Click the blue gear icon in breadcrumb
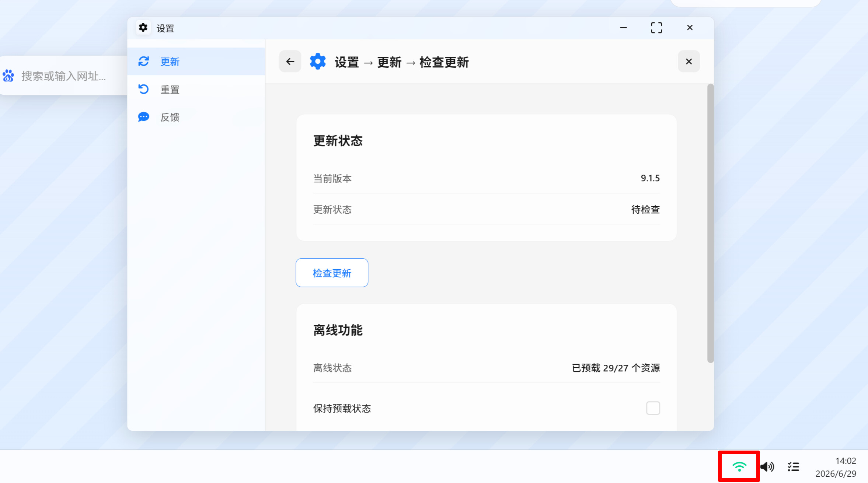Image resolution: width=868 pixels, height=483 pixels. 318,62
